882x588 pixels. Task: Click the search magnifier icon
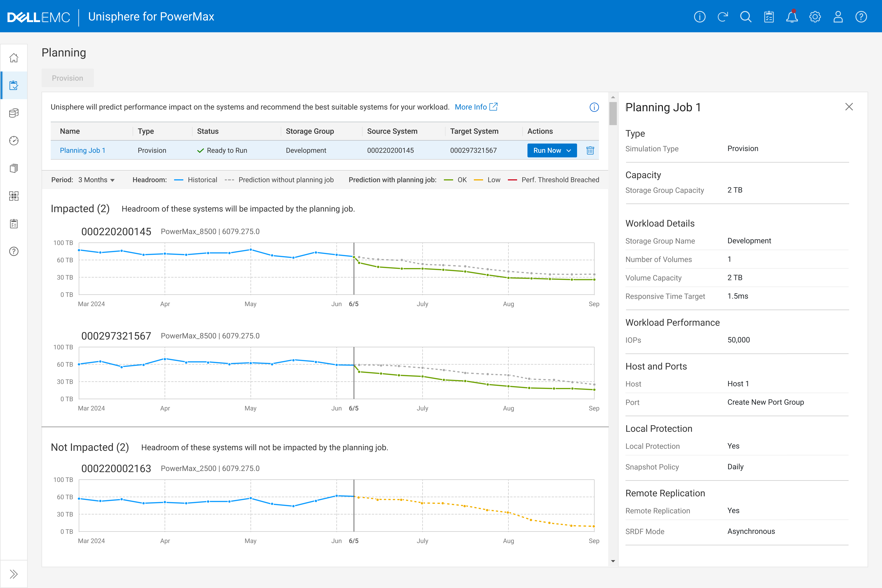[746, 17]
